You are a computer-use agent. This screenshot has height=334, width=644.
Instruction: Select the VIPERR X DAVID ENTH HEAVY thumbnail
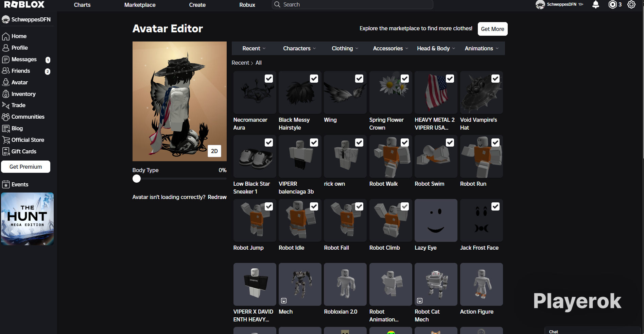click(255, 284)
